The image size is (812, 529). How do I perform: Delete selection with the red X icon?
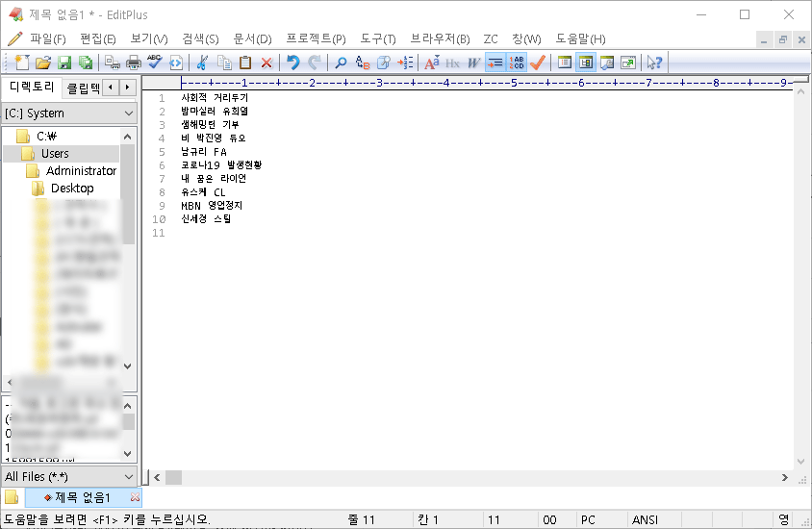click(x=266, y=63)
